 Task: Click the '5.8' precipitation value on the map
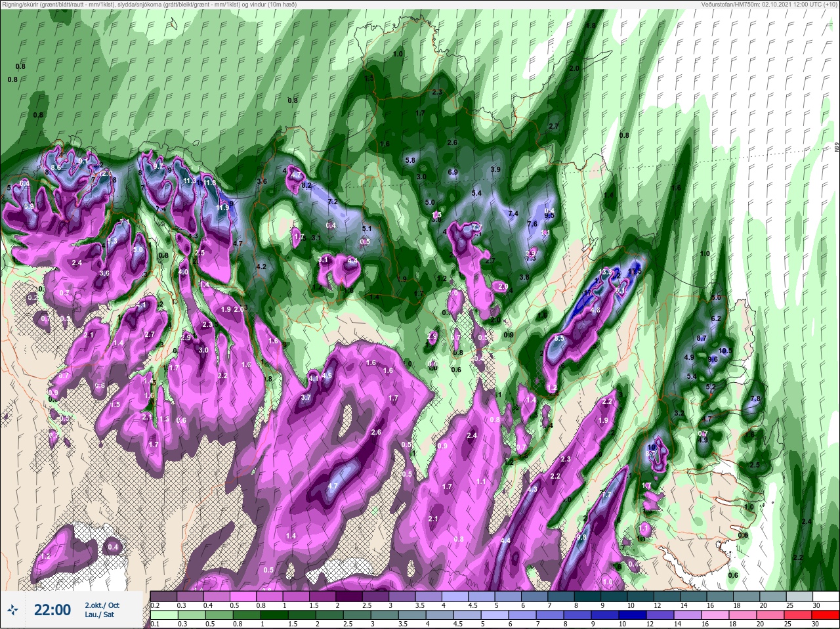click(411, 160)
